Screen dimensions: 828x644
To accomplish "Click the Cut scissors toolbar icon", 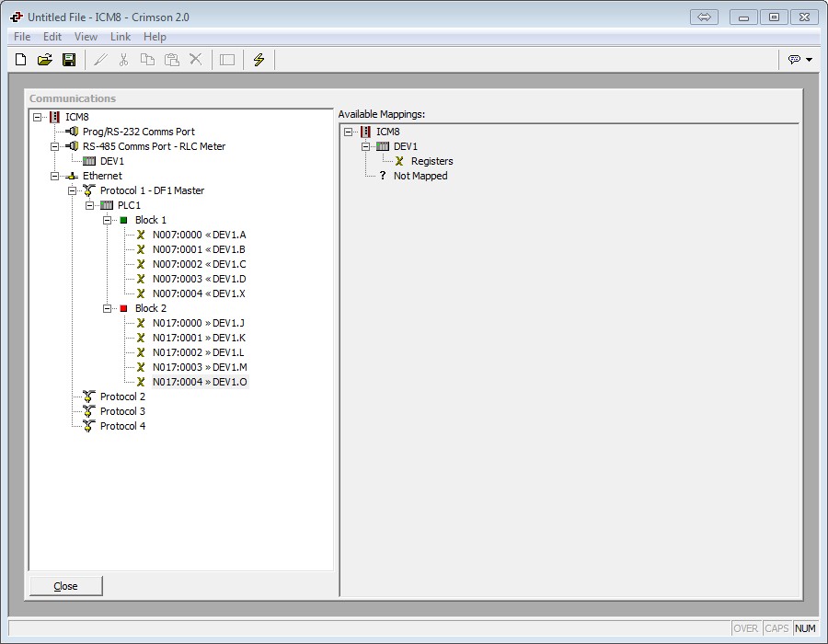I will pos(123,60).
